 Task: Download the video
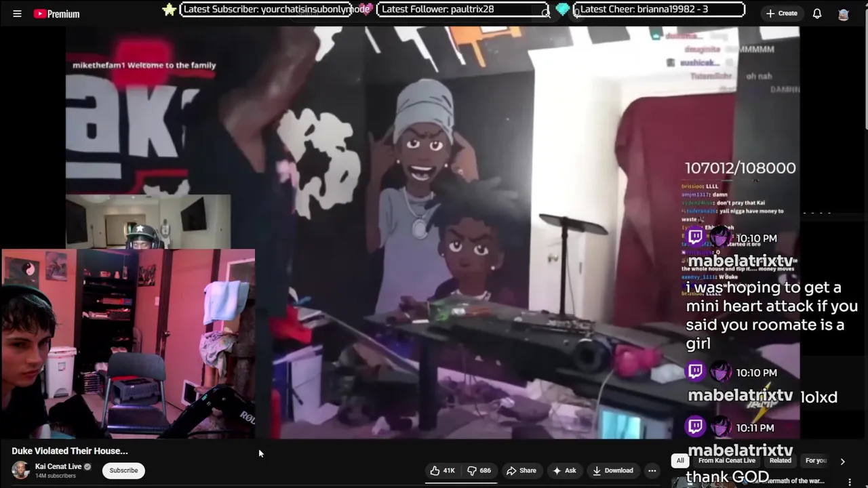click(x=612, y=470)
